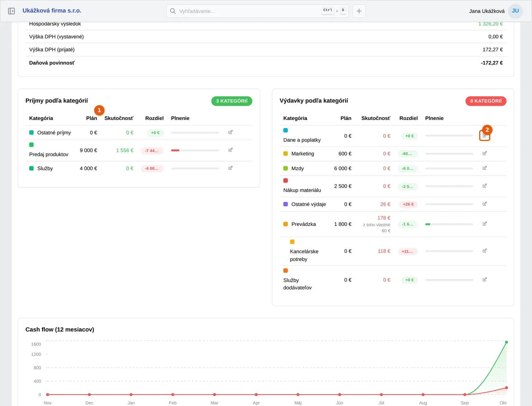Edit the Služby dodávateľov plan
This screenshot has height=406, width=532.
485,279
